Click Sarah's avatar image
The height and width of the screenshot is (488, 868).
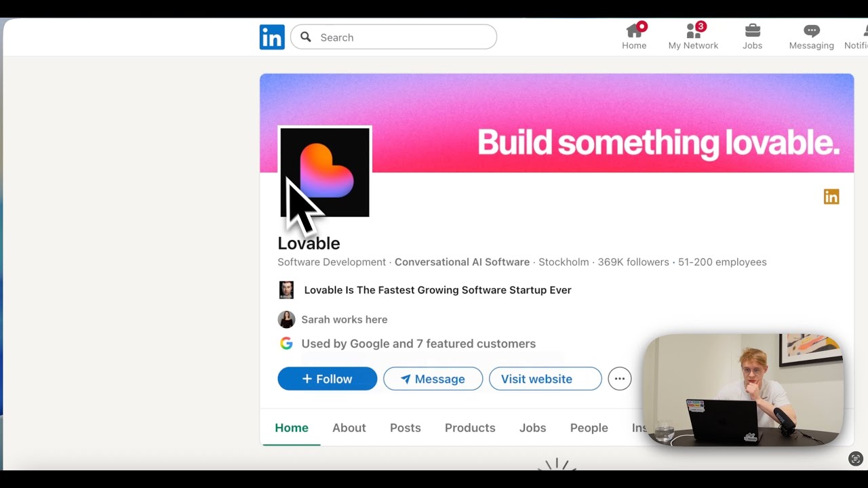[286, 319]
